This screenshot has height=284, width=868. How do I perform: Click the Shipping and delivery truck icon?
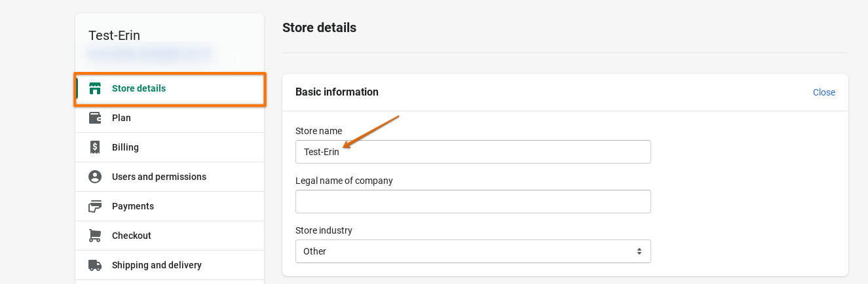click(95, 265)
